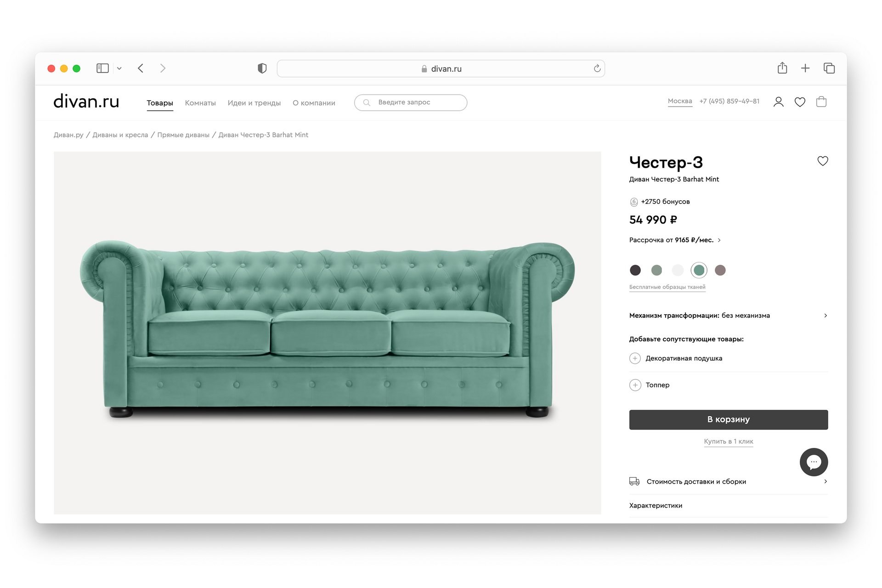
Task: Open the user account profile icon
Action: (x=778, y=102)
